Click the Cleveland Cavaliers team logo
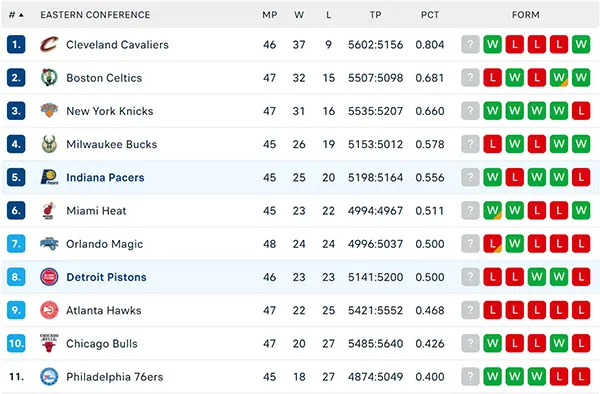The height and width of the screenshot is (394, 600). point(49,44)
